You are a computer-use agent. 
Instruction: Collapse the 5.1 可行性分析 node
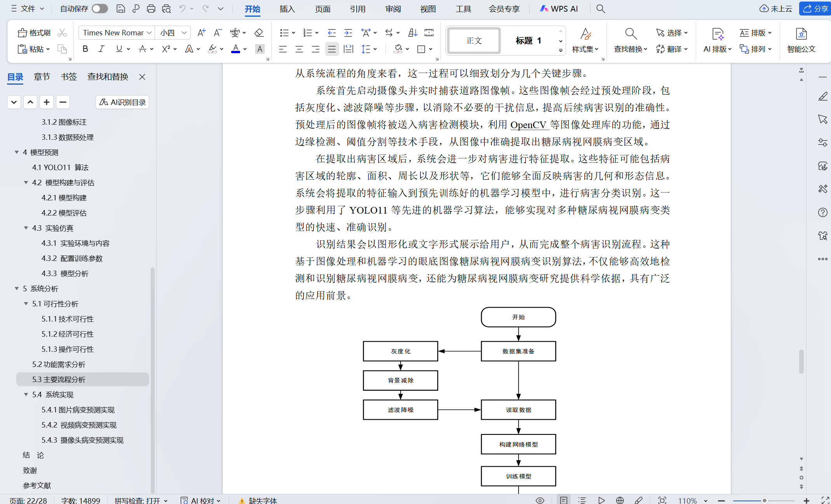[x=26, y=304]
